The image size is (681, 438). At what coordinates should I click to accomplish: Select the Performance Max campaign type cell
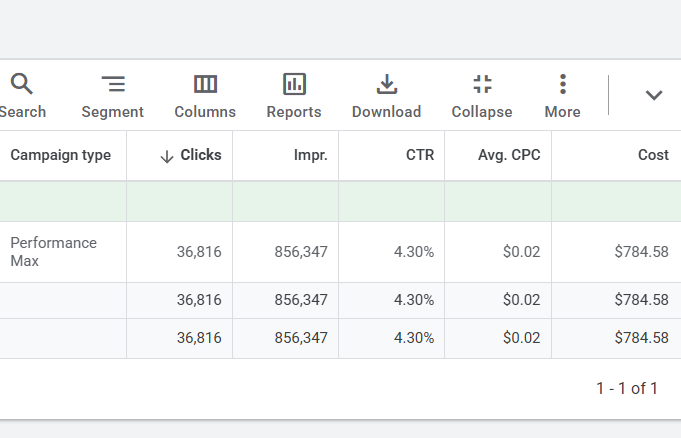click(54, 252)
